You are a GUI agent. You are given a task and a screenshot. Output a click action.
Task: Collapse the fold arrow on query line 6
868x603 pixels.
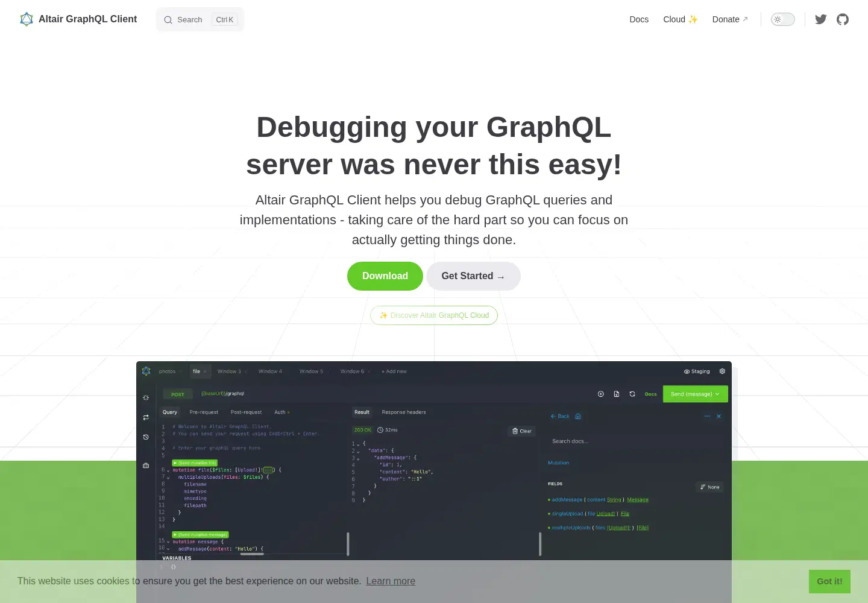point(168,471)
